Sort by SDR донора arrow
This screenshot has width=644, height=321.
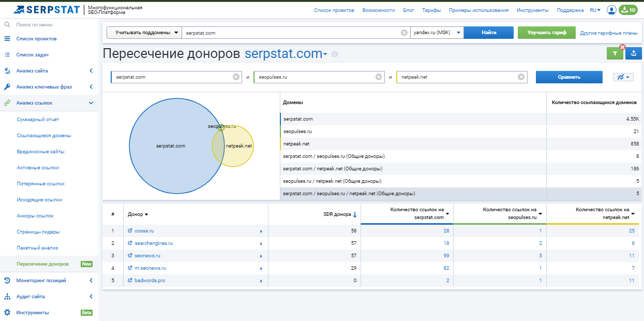pyautogui.click(x=355, y=214)
